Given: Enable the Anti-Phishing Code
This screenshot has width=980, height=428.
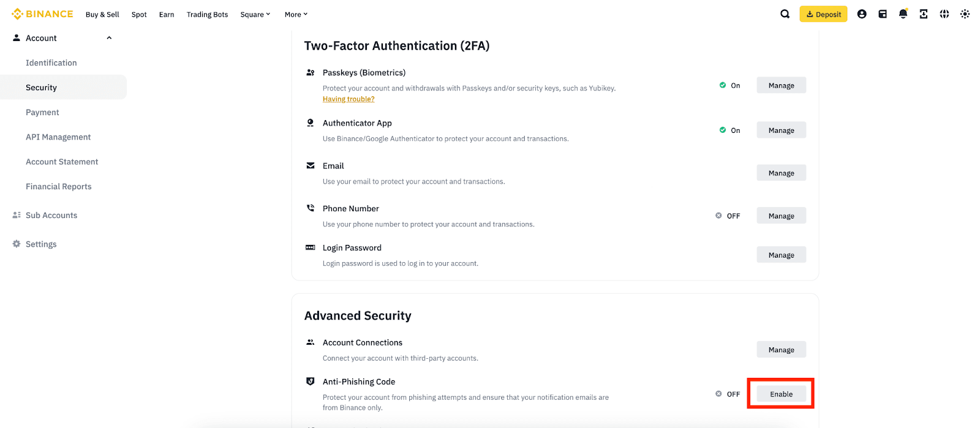Looking at the screenshot, I should click(x=781, y=394).
